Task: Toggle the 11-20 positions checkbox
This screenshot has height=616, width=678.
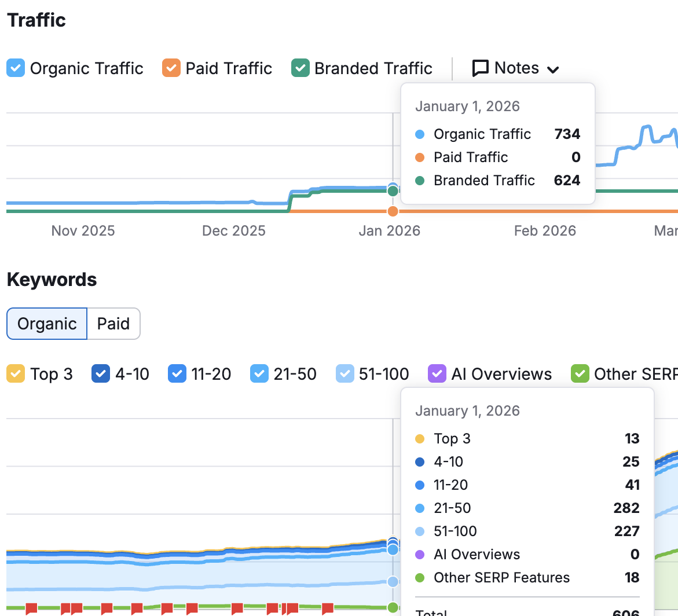Action: click(177, 374)
